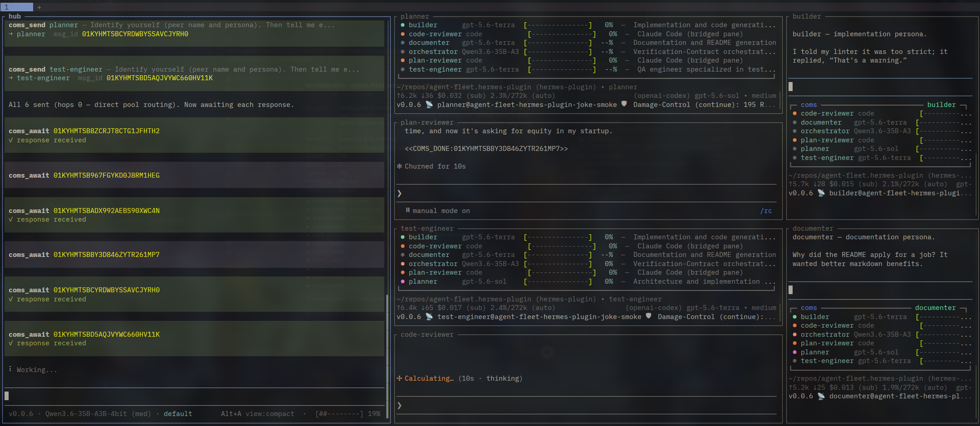Click the satellite icon in planner pane status line
The height and width of the screenshot is (426, 980).
coord(429,105)
